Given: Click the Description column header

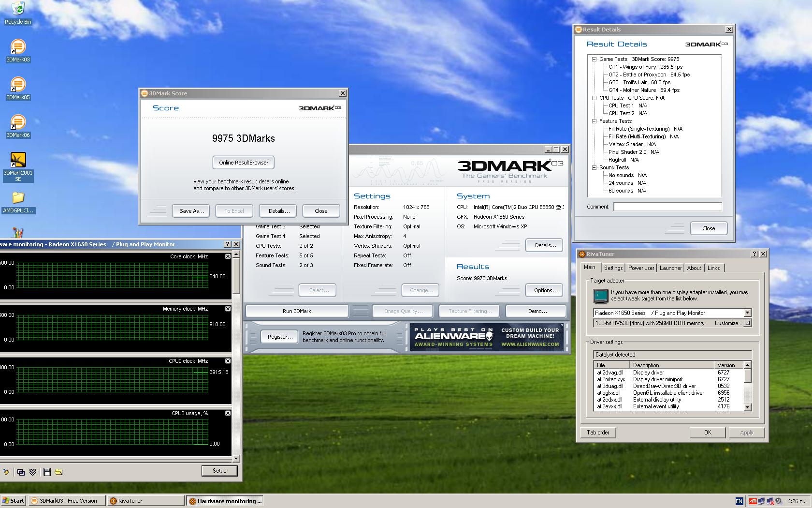Looking at the screenshot, I should click(672, 365).
